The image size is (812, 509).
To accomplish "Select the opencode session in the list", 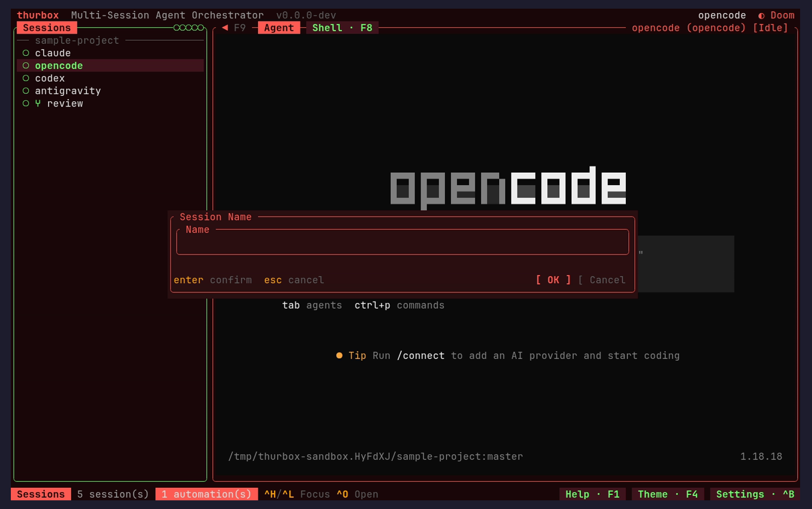I will click(110, 66).
